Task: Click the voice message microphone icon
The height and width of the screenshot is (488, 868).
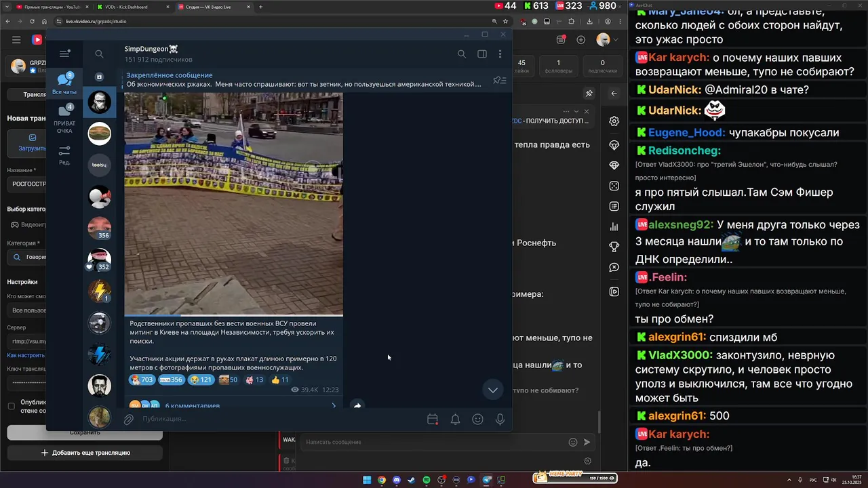Action: [x=500, y=420]
